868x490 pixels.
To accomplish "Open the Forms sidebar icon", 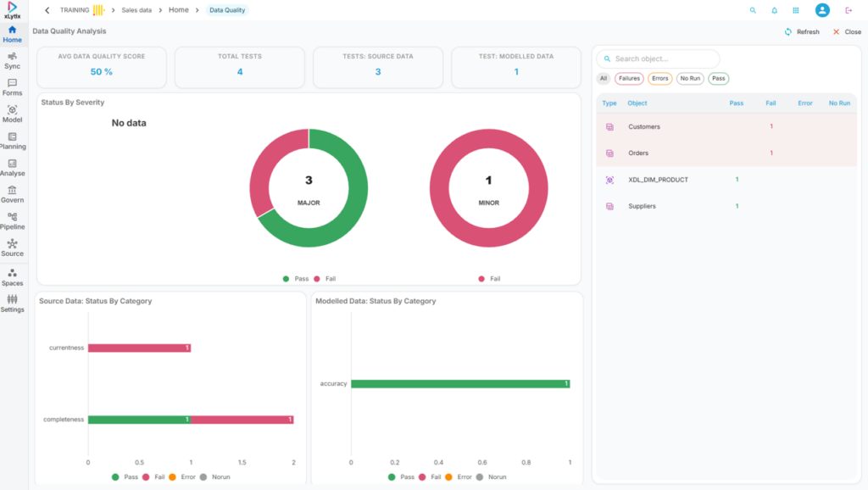I will click(x=12, y=86).
